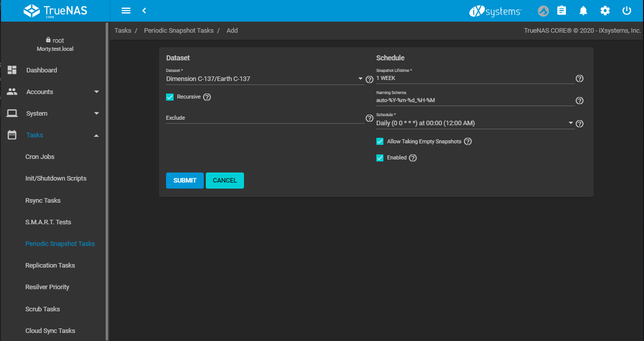Disable the Enabled checkbox
The height and width of the screenshot is (341, 644).
(380, 158)
